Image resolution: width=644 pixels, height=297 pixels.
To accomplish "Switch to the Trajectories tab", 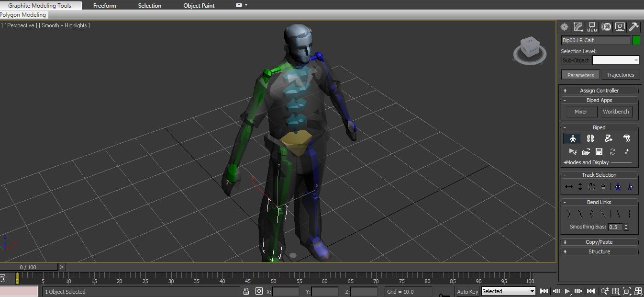I will click(621, 75).
